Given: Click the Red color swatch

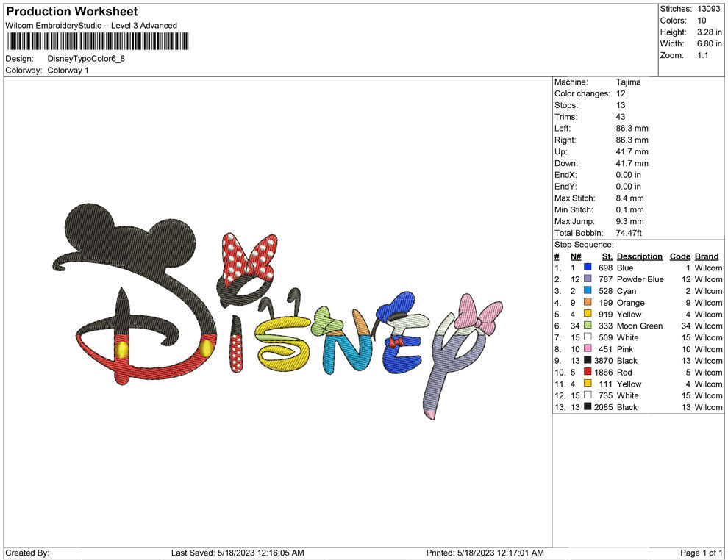Looking at the screenshot, I should point(588,372).
